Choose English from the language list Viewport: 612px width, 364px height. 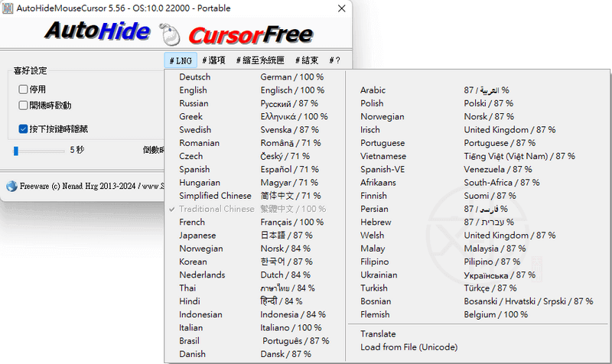(x=255, y=90)
